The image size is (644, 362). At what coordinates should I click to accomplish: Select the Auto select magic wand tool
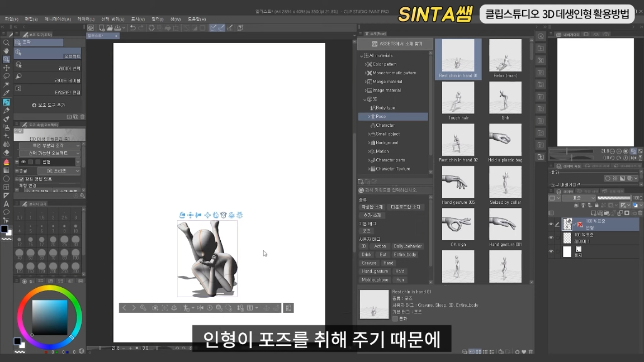click(6, 84)
